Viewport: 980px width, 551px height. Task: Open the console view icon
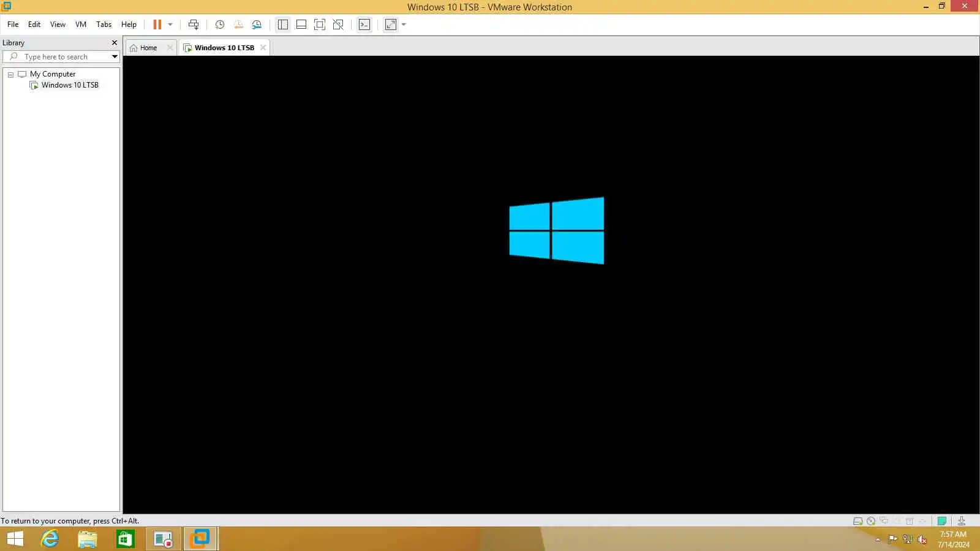tap(364, 24)
